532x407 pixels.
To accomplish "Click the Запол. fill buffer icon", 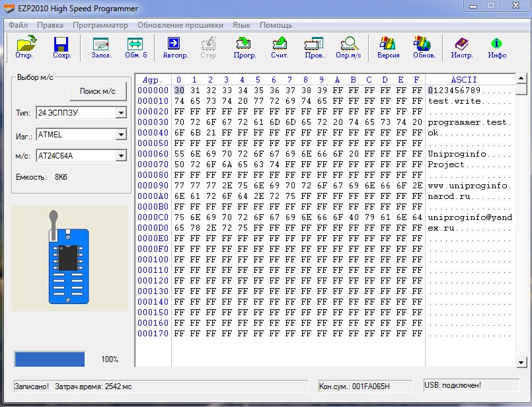I will [101, 48].
